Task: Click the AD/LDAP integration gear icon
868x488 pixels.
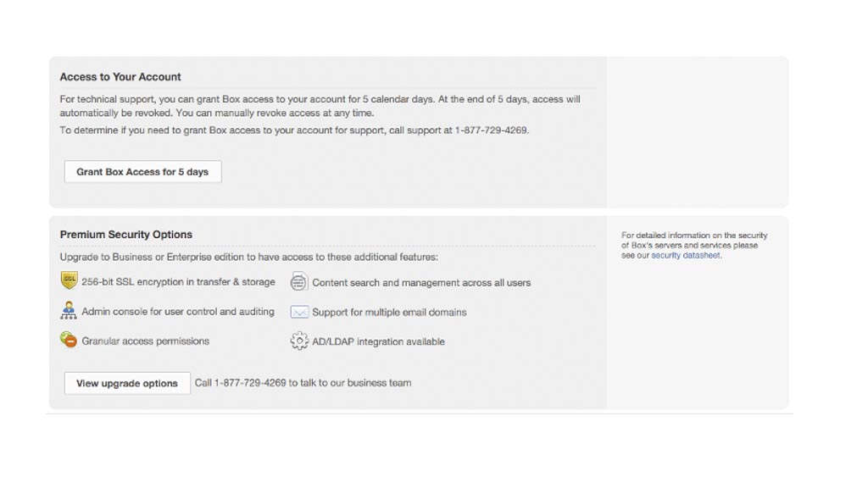Action: [299, 341]
